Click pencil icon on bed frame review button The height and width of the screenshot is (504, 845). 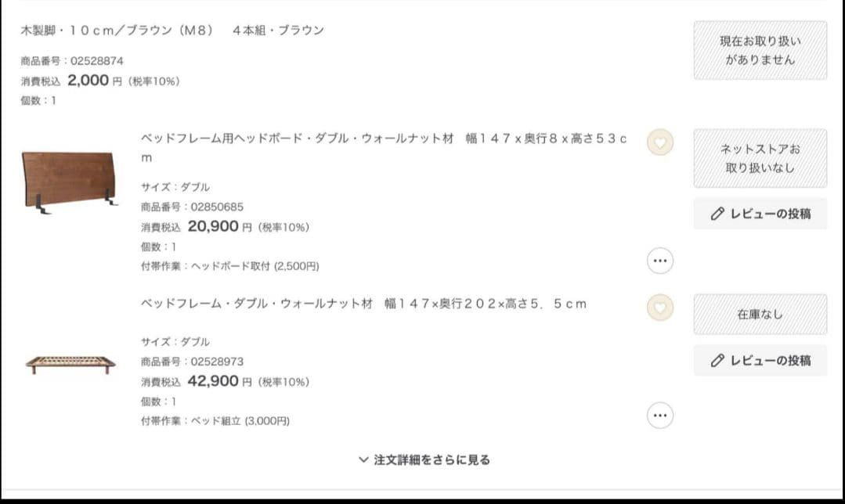pyautogui.click(x=717, y=361)
